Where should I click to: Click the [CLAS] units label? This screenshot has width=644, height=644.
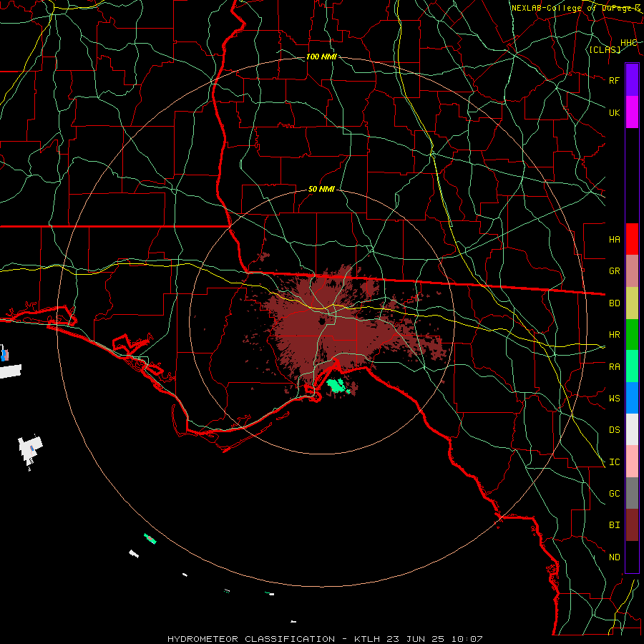(x=605, y=49)
